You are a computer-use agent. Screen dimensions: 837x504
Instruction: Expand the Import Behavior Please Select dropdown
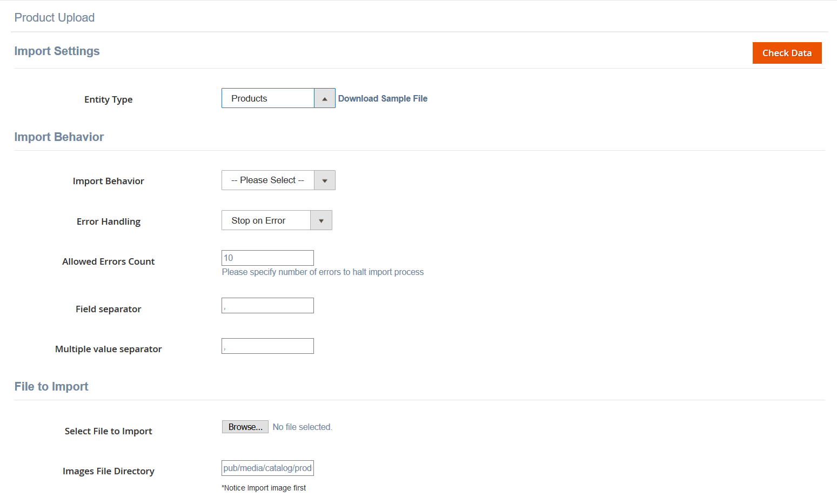coord(278,180)
